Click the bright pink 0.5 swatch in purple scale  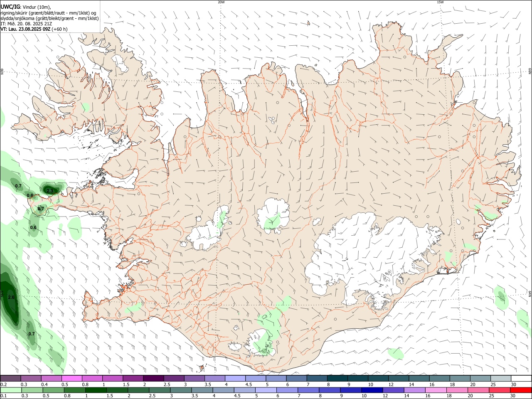click(x=71, y=379)
